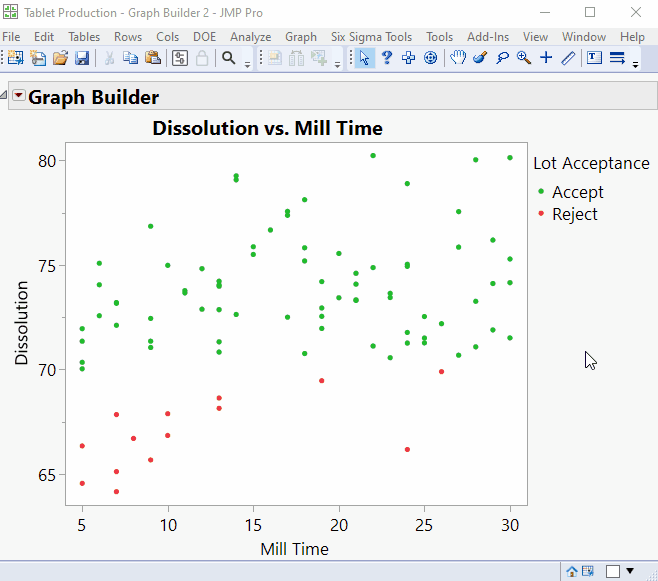The width and height of the screenshot is (658, 581).
Task: Open dropdown arrow in bottom status bar
Action: pos(630,571)
